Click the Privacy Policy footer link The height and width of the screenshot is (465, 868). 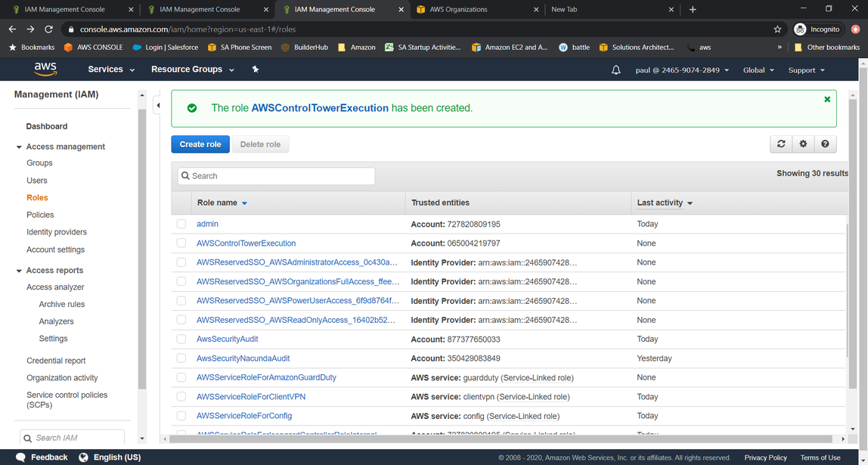[x=766, y=457]
